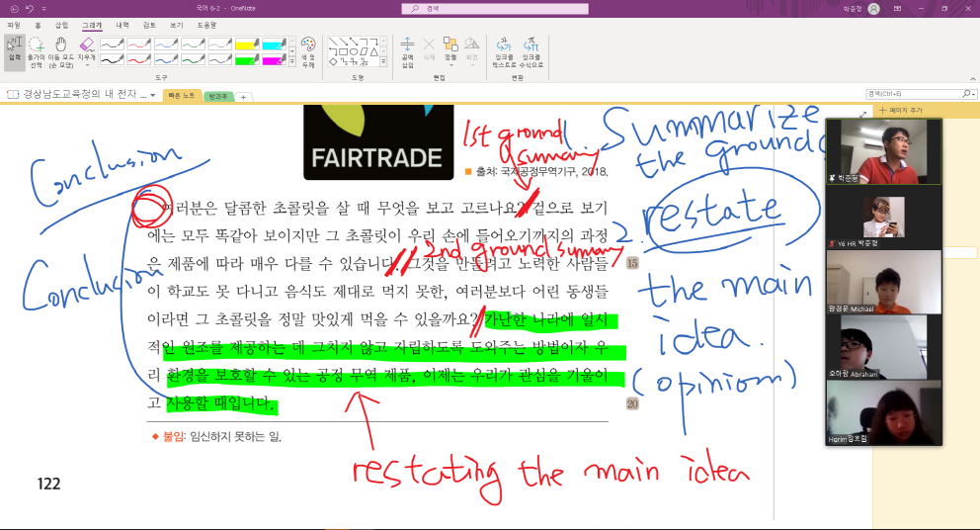Switch to the 홈 home tab

[x=39, y=25]
